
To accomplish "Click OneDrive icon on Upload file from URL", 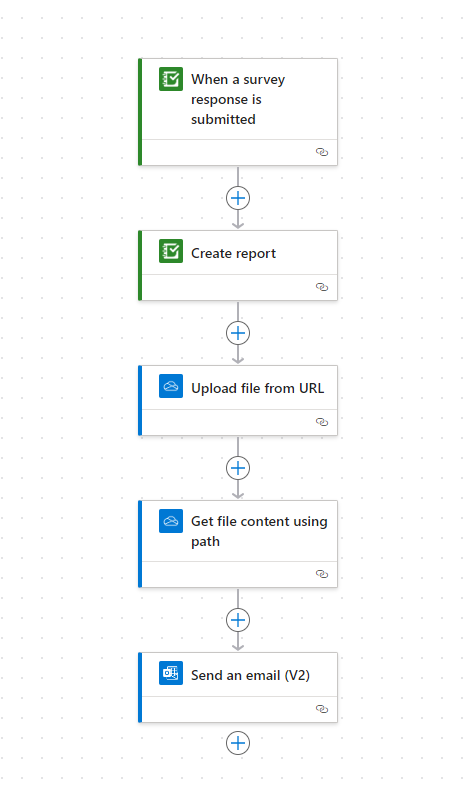I will coord(171,386).
